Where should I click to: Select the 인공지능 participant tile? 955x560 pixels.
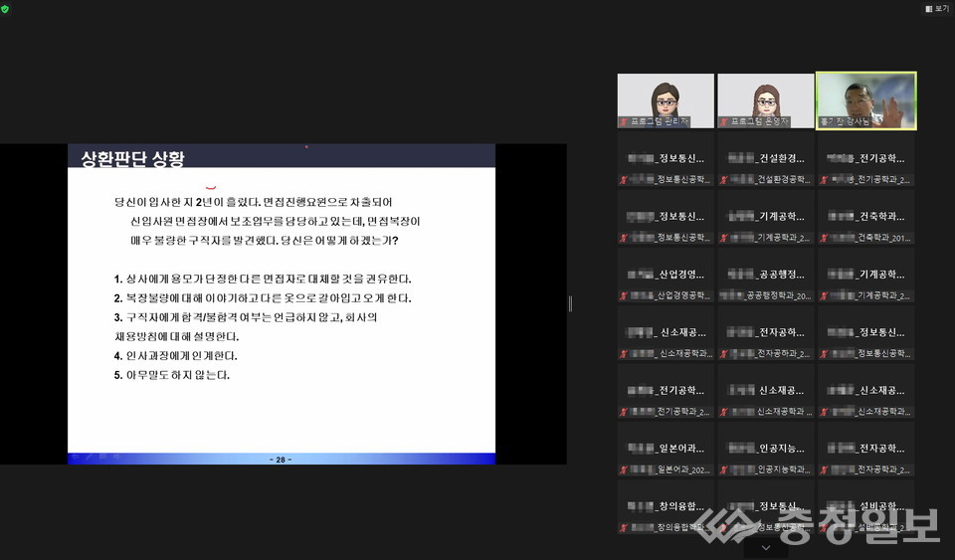pyautogui.click(x=766, y=450)
